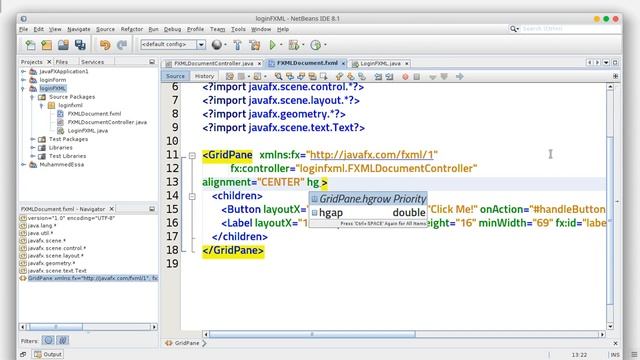Image resolution: width=640 pixels, height=360 pixels.
Task: Select javafx.scene.layout.* in Navigator
Action: tap(56, 256)
